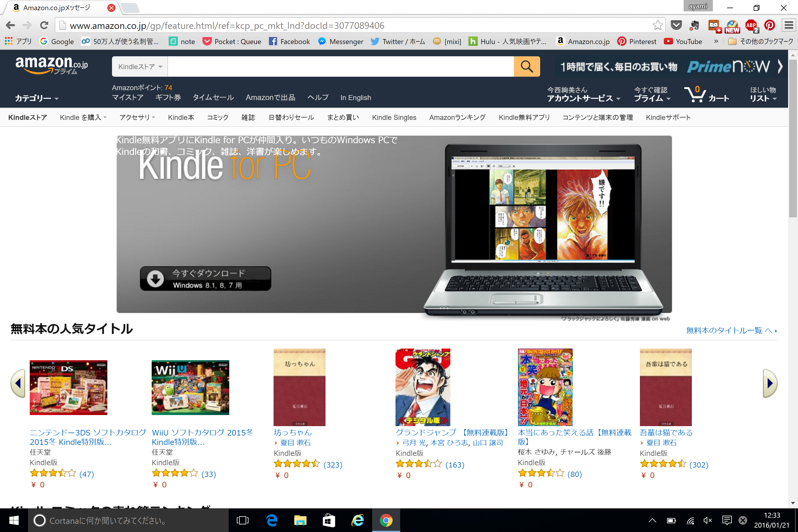Open the Pocket extension icon
This screenshot has width=798, height=532.
tap(676, 25)
